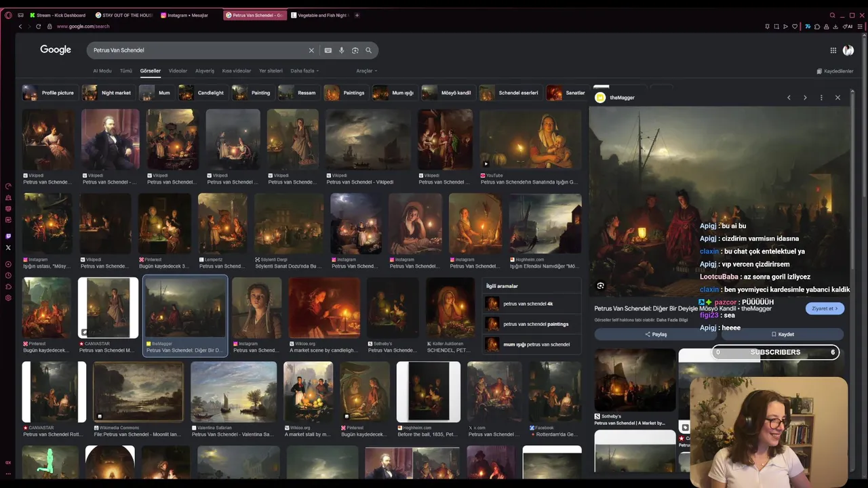The image size is (868, 488).
Task: Search this image with the Lens icon on the preview
Action: pos(600,286)
